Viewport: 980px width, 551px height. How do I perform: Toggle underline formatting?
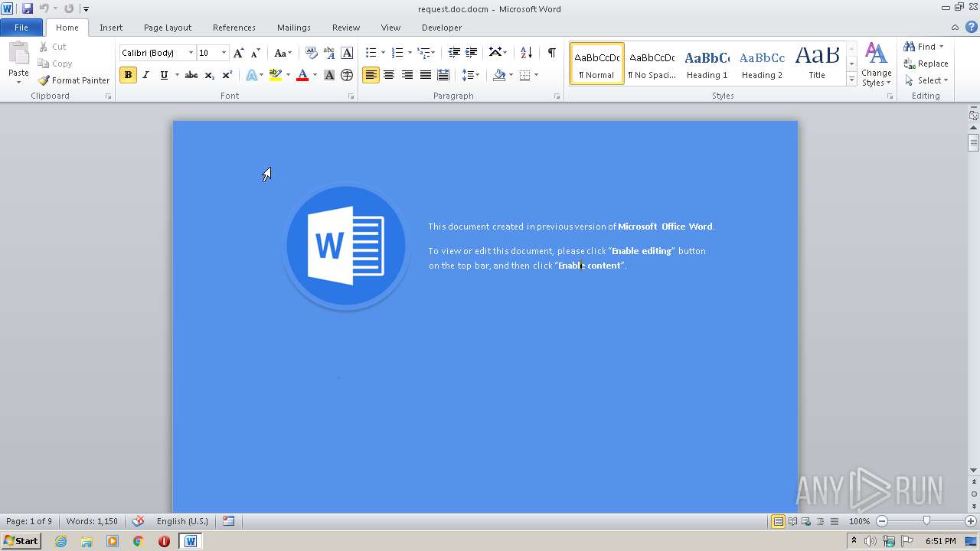(x=163, y=75)
